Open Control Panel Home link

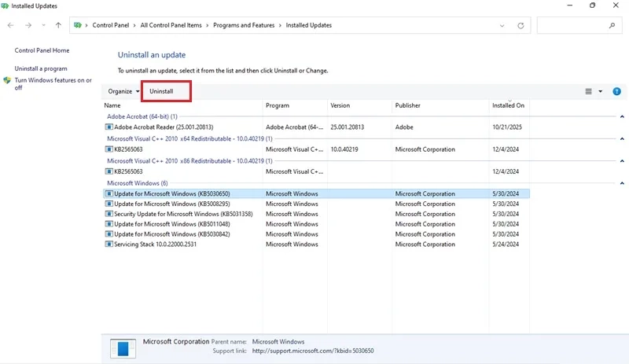click(42, 50)
